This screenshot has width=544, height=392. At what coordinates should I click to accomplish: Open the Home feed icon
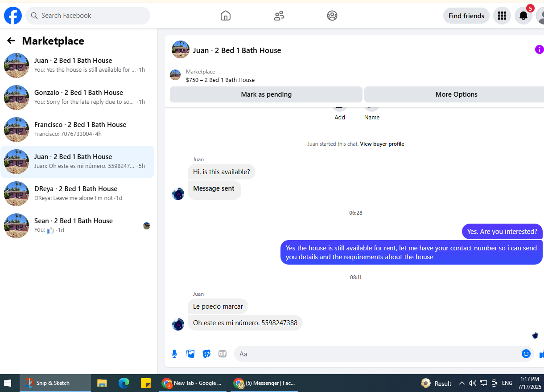point(226,16)
